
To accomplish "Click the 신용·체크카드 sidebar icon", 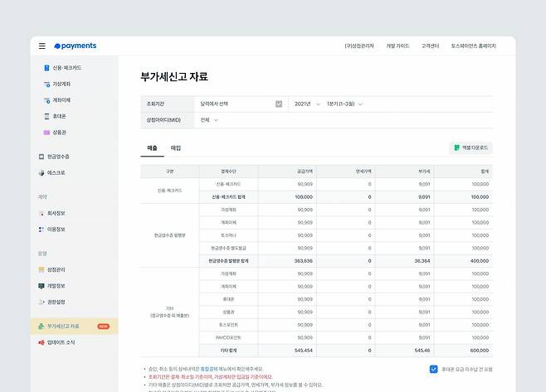I will 46,67.
